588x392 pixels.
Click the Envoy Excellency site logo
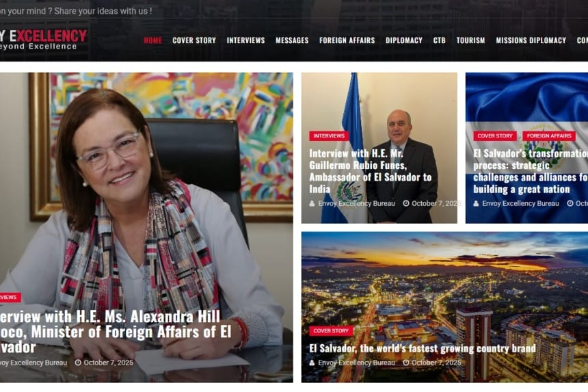43,40
